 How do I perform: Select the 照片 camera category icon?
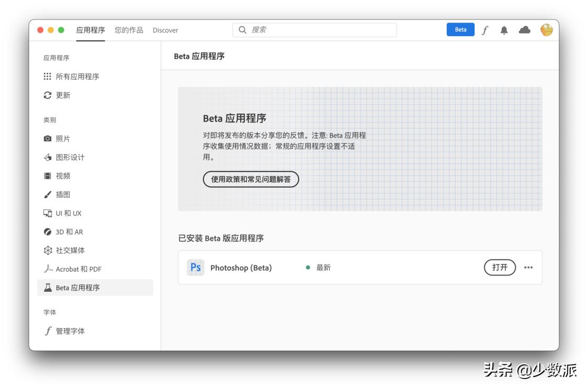[x=48, y=138]
